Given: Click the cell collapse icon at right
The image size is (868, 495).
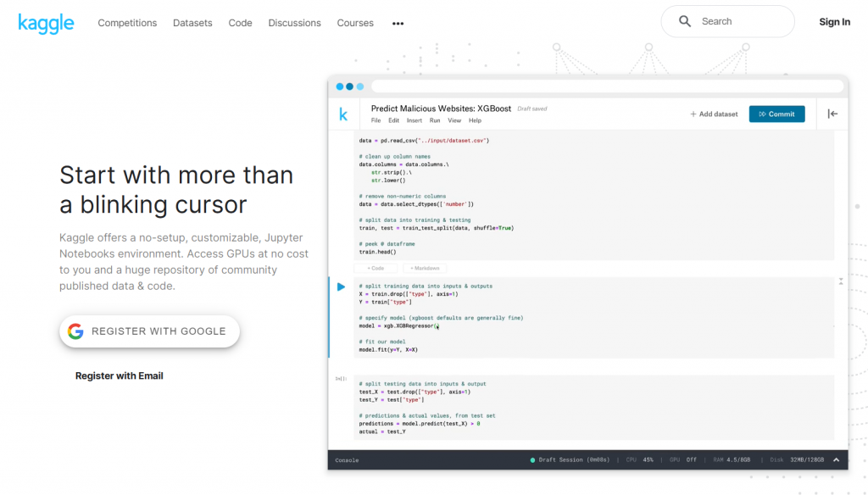Looking at the screenshot, I should pos(841,282).
